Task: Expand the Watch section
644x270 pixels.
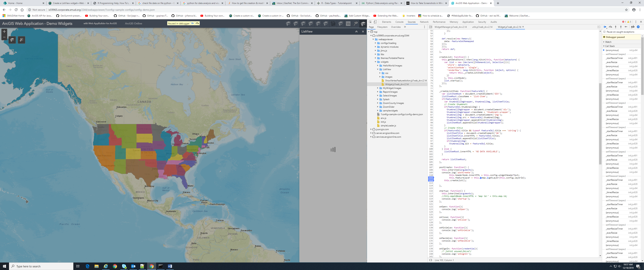Action: click(x=608, y=42)
